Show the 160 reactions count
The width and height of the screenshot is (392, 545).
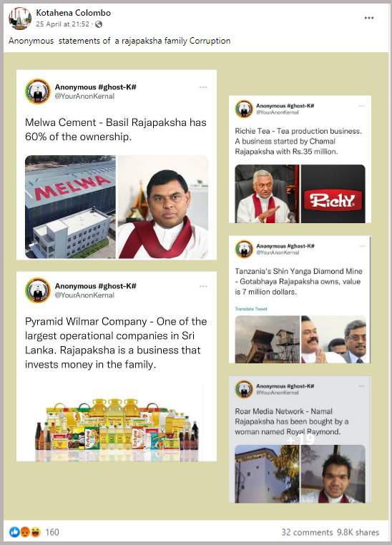[x=52, y=532]
